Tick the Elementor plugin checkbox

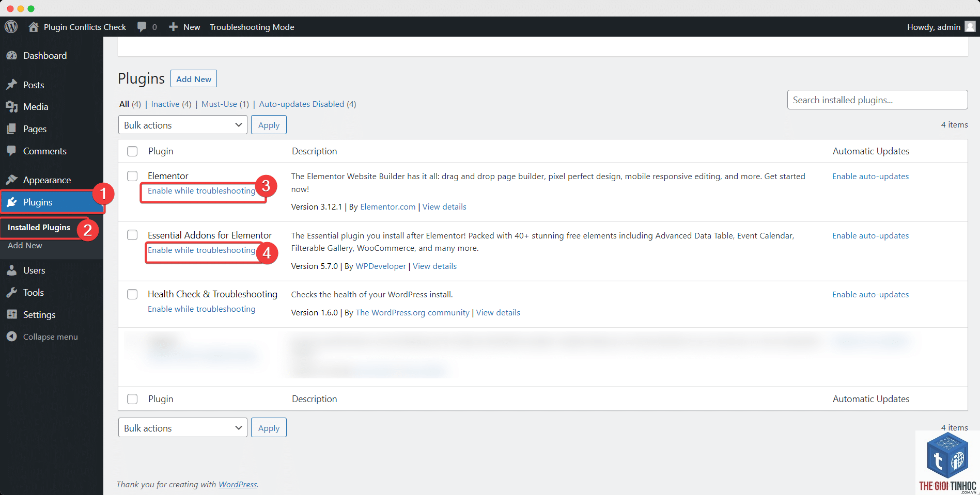click(x=132, y=176)
